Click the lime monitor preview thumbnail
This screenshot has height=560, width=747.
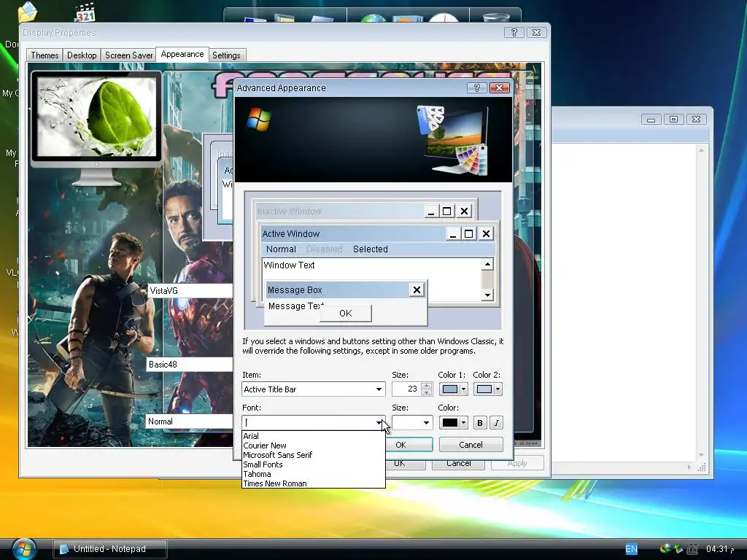[96, 117]
